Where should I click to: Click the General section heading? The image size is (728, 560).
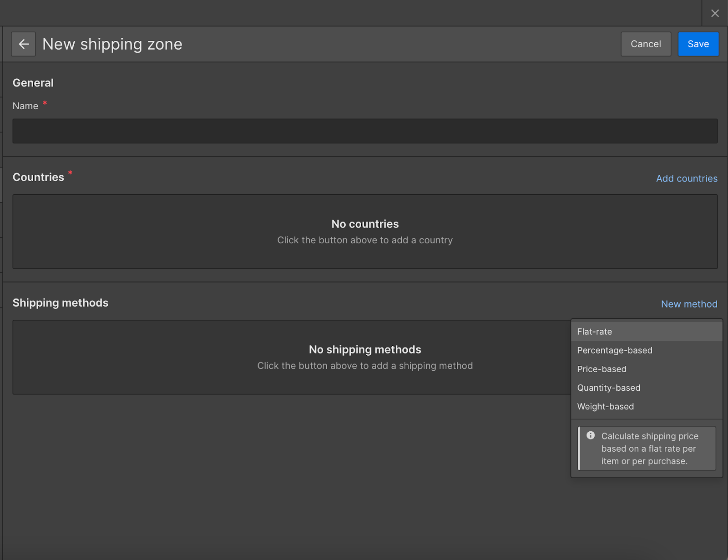point(33,82)
